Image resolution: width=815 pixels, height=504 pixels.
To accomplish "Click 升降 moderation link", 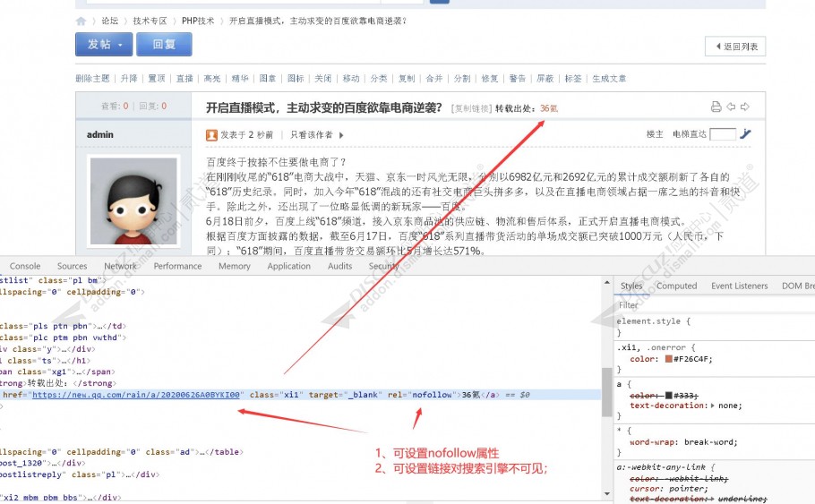I will tap(129, 79).
